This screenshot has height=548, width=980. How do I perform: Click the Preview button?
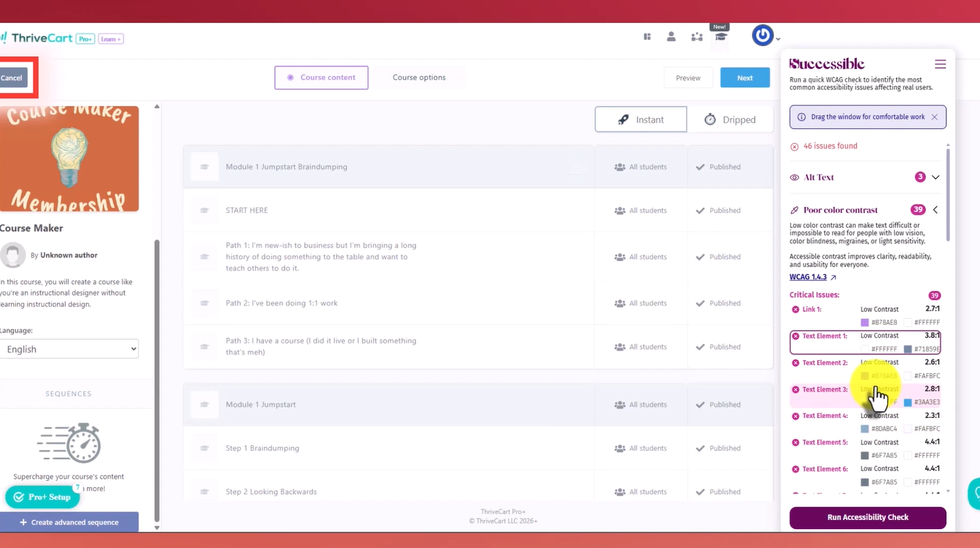(688, 78)
